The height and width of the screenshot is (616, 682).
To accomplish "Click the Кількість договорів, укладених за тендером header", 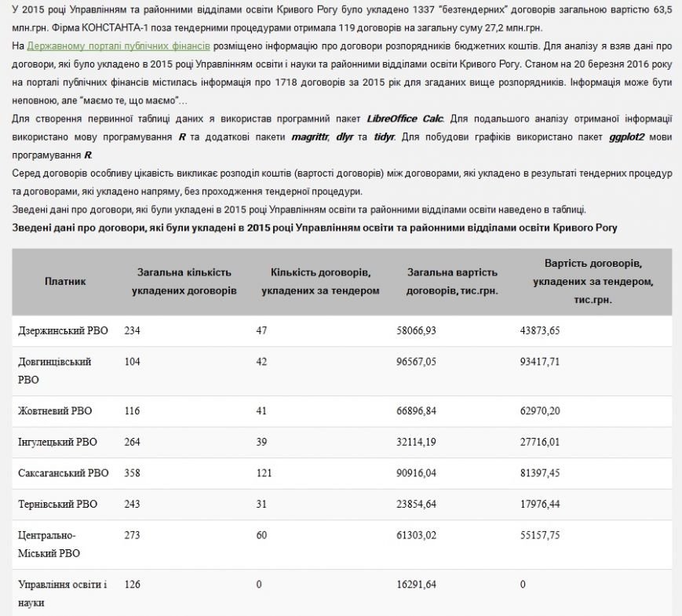I will [320, 282].
